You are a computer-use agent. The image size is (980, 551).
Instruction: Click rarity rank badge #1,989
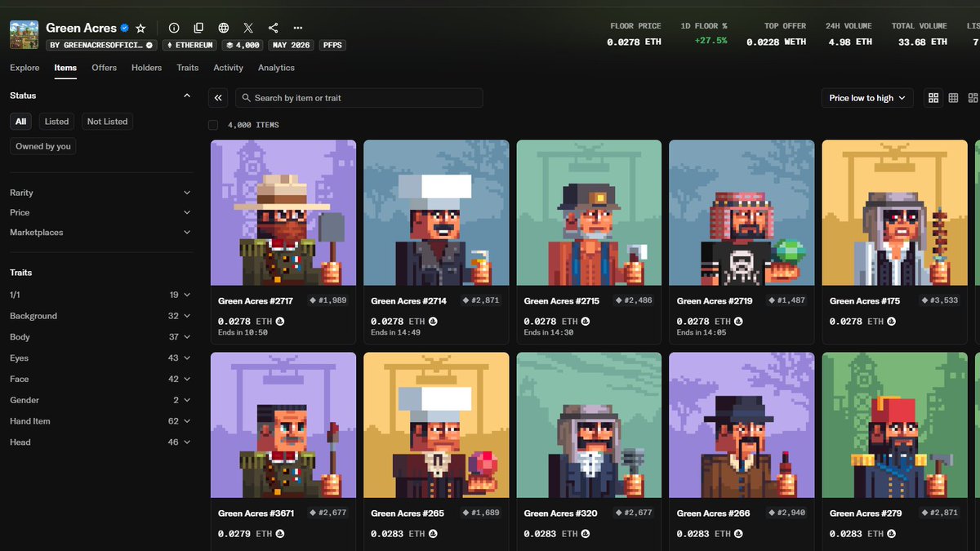[x=327, y=300]
